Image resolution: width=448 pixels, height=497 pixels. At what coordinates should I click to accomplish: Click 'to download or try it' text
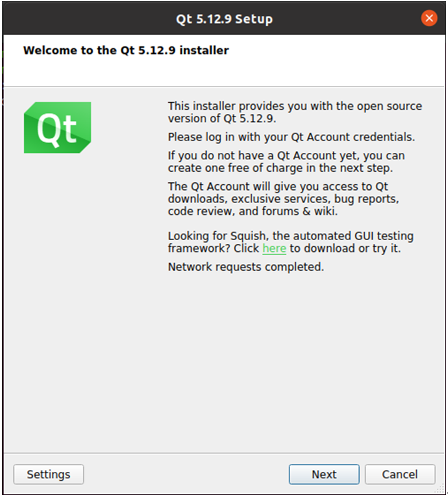[345, 248]
